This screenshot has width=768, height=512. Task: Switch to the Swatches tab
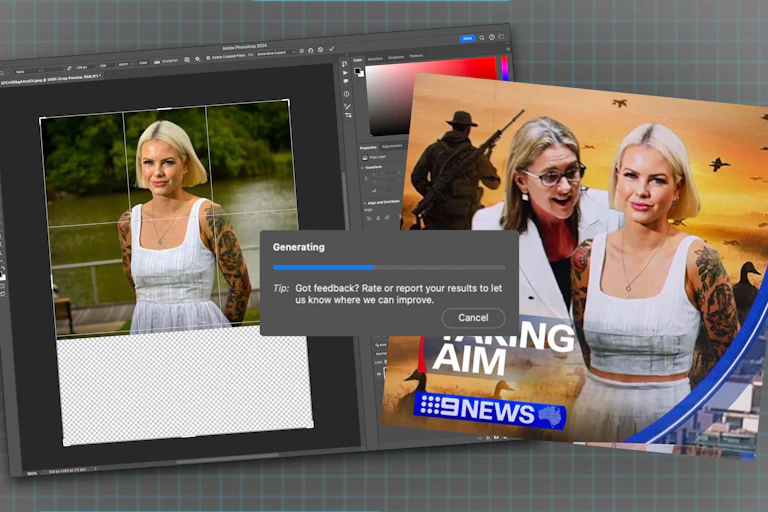pos(375,59)
